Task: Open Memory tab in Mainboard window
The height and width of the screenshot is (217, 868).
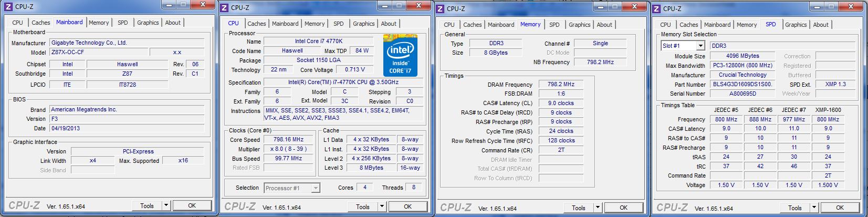Action: [99, 23]
